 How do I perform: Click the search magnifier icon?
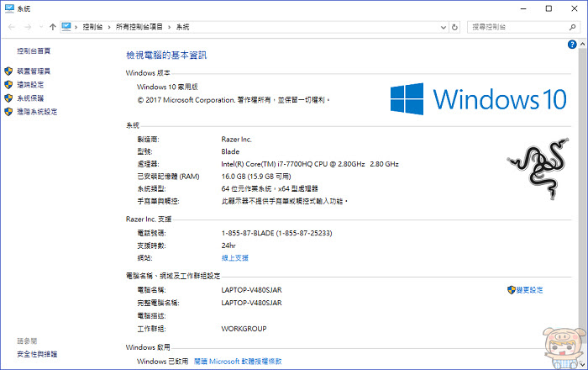tap(572, 27)
